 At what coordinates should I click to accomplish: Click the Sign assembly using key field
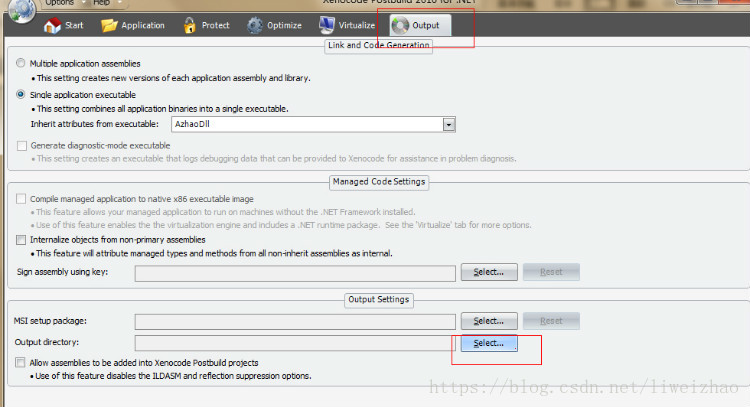click(295, 274)
